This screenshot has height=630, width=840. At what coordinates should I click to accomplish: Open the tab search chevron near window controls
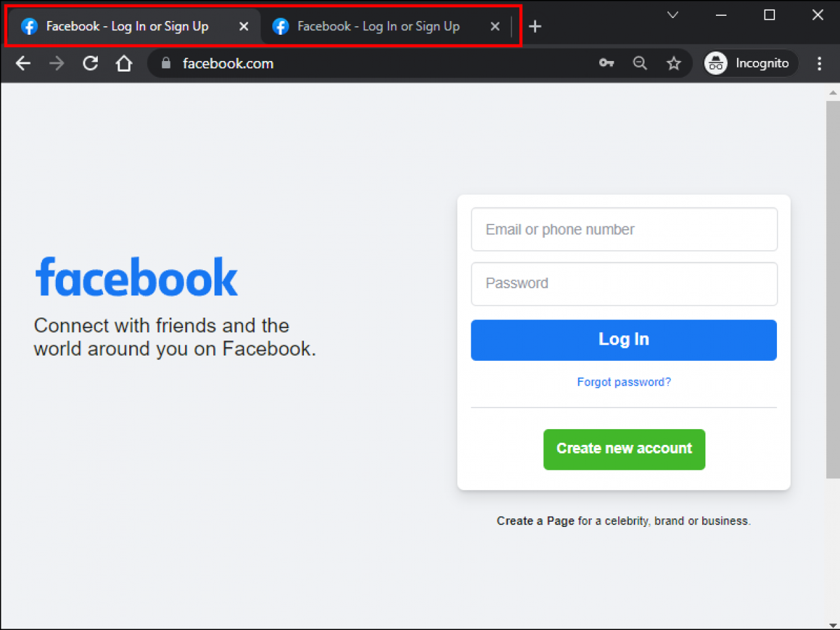(672, 14)
